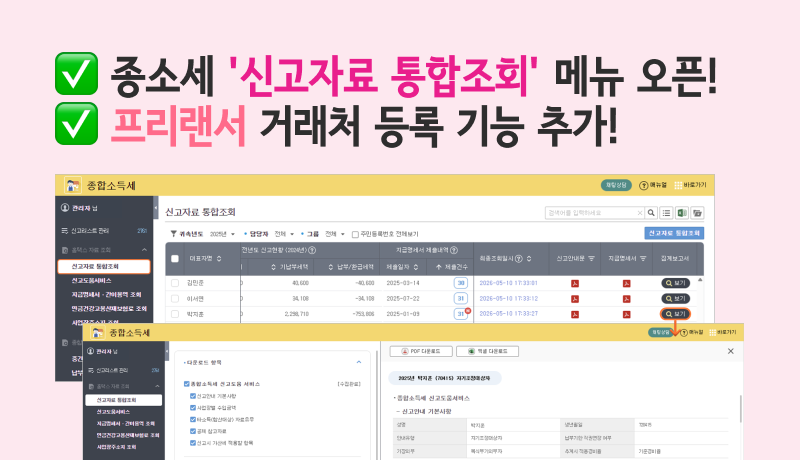This screenshot has height=460, width=800.
Task: Click 보기 button in 김민준 row
Action: click(x=675, y=283)
